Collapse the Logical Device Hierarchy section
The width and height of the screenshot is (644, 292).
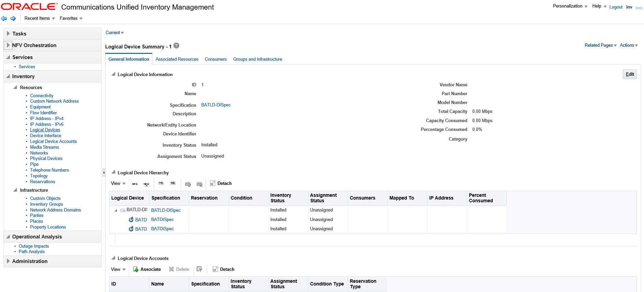[x=113, y=172]
